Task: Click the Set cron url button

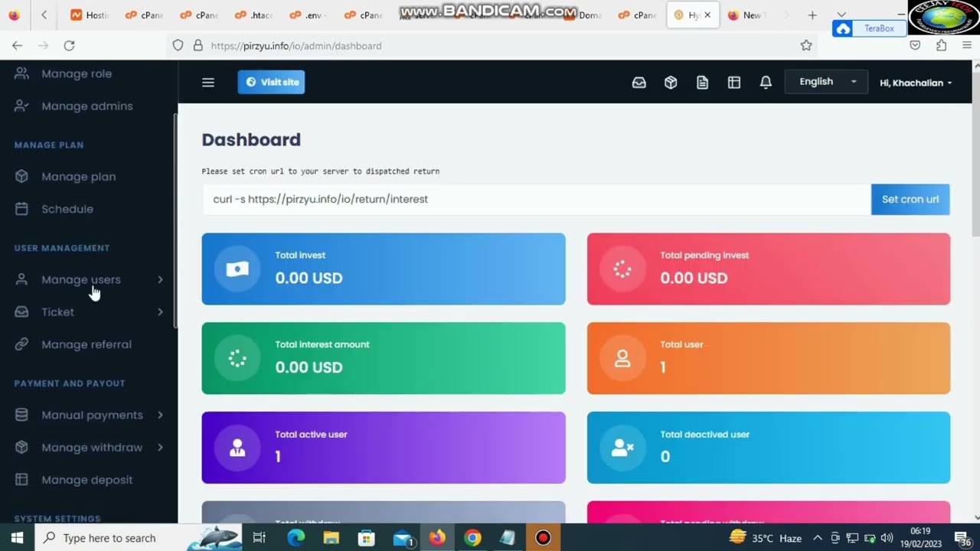Action: pyautogui.click(x=910, y=199)
